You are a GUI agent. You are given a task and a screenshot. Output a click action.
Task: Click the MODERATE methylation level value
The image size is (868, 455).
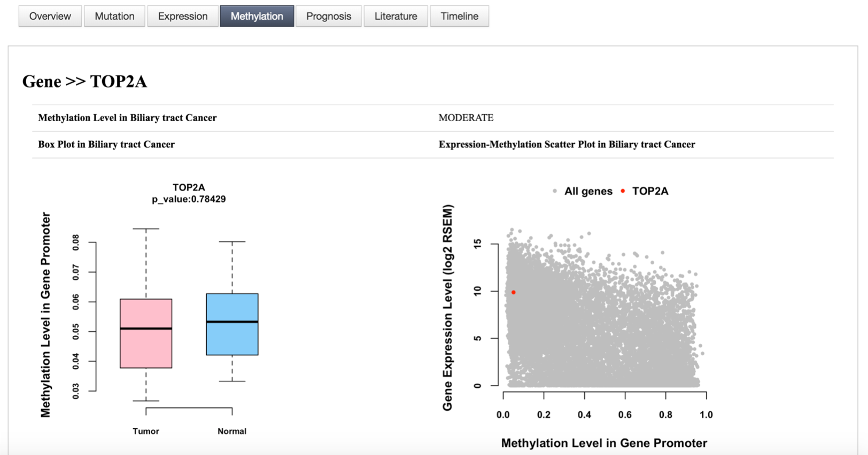[x=466, y=118]
